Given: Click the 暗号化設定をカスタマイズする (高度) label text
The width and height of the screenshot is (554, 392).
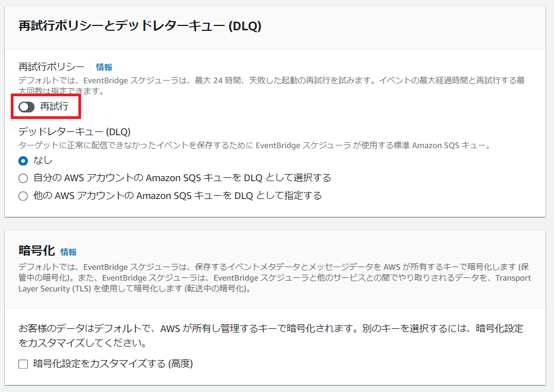Looking at the screenshot, I should coord(113,364).
